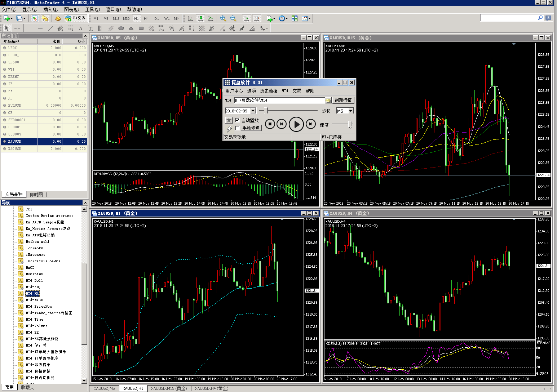Expand the 步长 M5 step dropdown
This screenshot has height=392, width=557.
(x=350, y=111)
